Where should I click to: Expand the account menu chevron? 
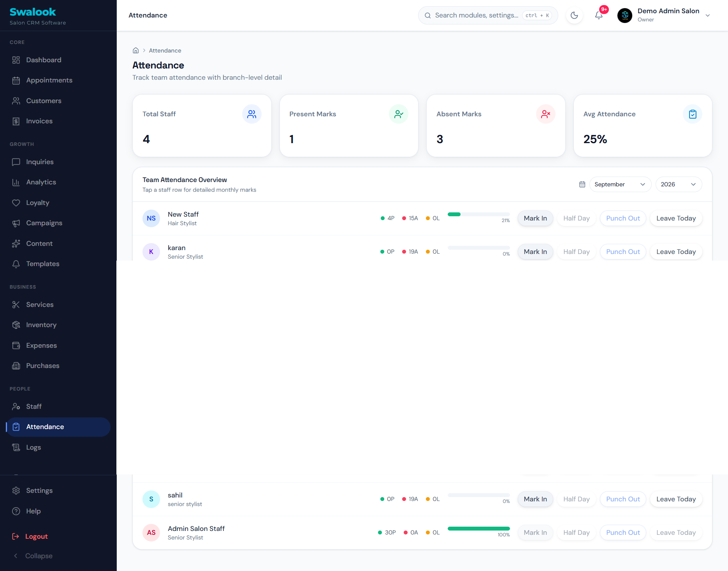click(708, 16)
